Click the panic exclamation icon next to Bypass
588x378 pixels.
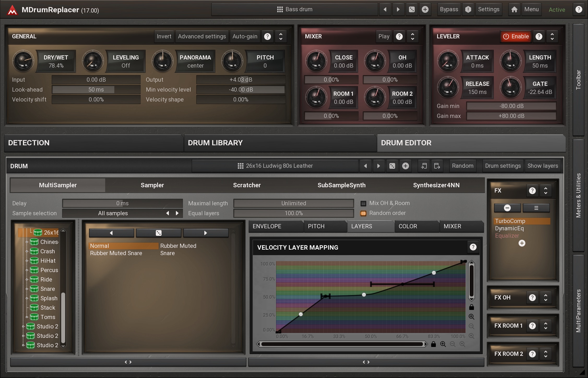[468, 9]
